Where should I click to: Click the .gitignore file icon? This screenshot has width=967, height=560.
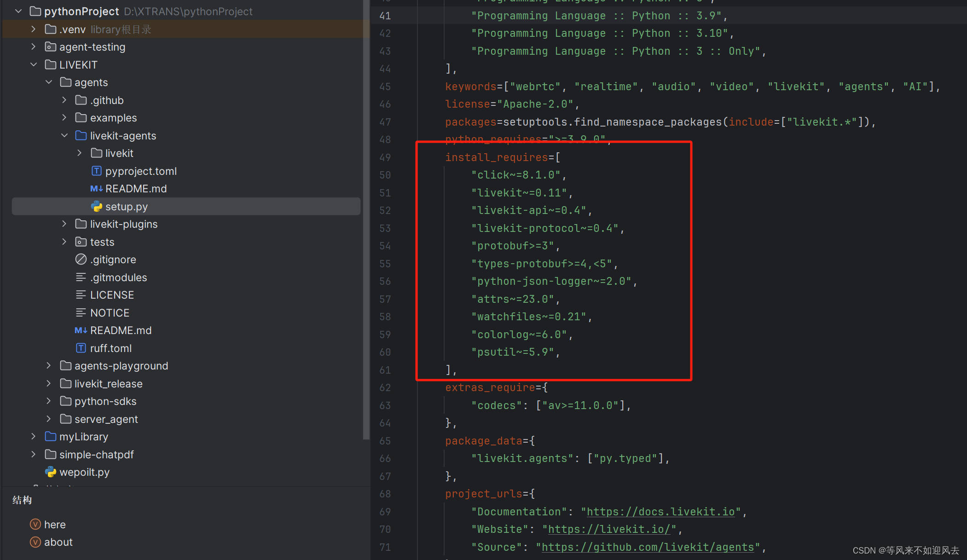[x=81, y=260]
